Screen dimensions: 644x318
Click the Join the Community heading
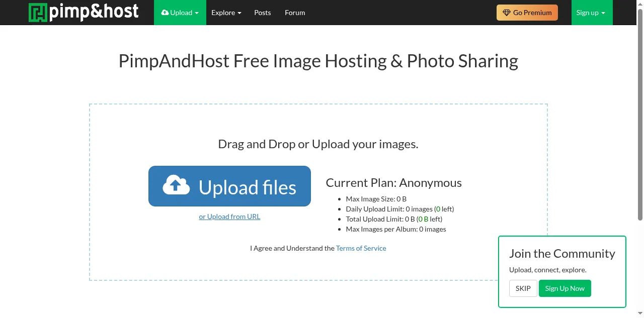[x=562, y=253]
